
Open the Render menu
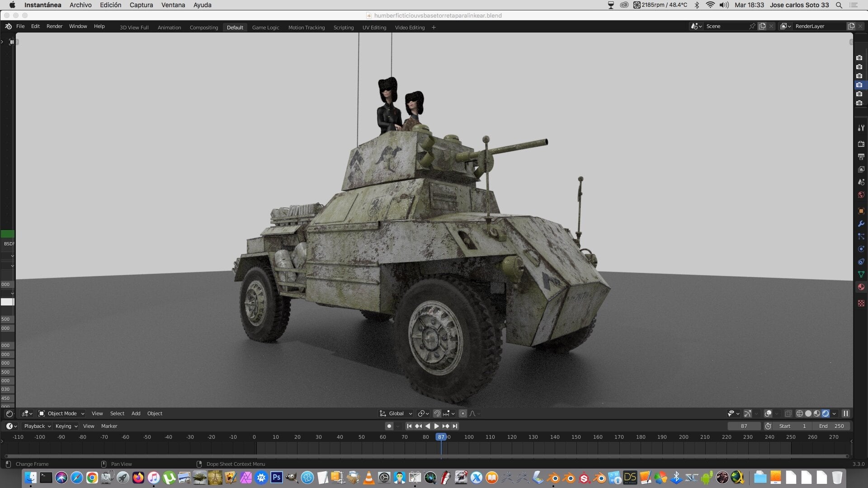point(54,26)
